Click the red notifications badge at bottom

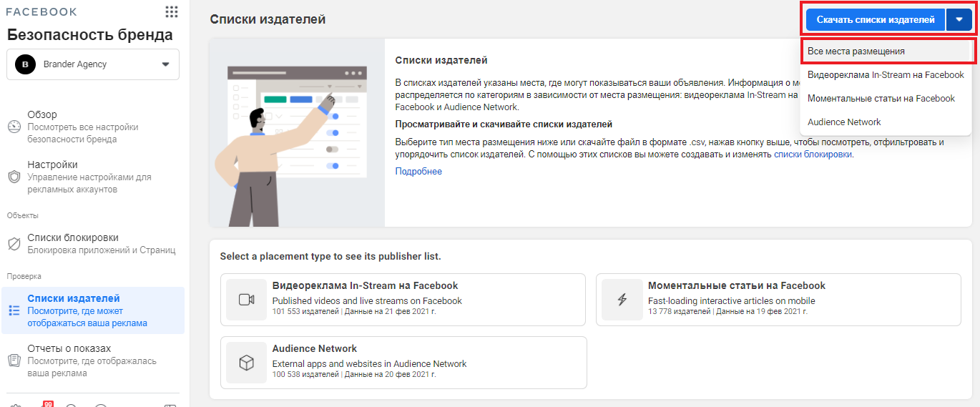tap(48, 403)
